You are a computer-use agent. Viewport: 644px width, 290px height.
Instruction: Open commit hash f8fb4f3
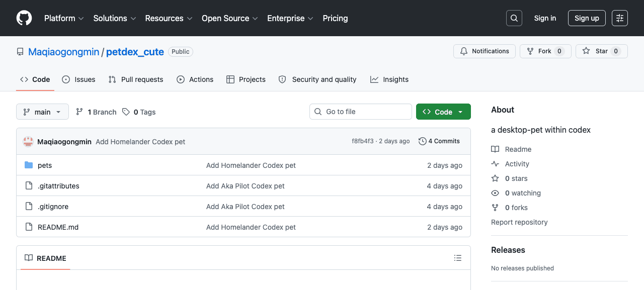pos(363,141)
